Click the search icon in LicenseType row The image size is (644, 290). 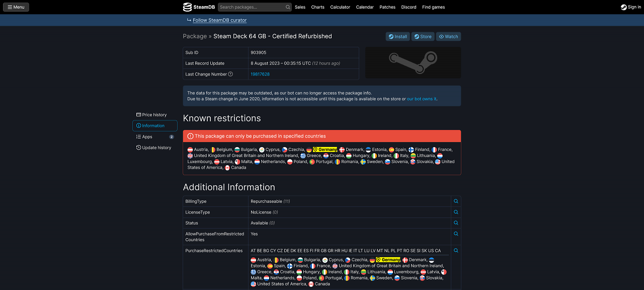(456, 212)
